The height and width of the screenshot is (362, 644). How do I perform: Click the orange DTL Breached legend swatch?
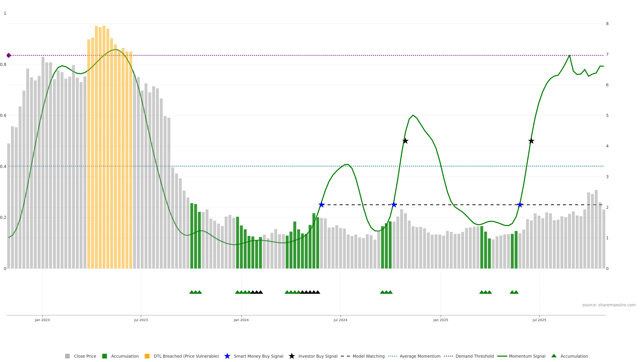pos(147,356)
